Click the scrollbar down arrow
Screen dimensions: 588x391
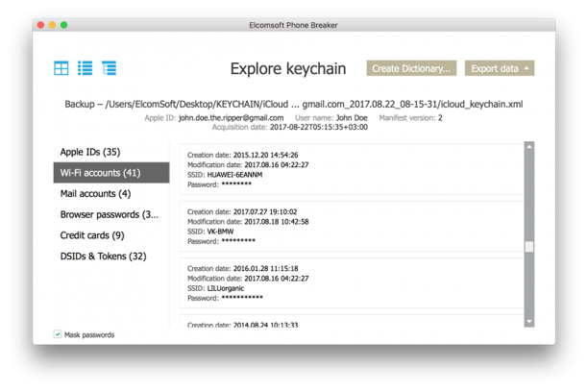[529, 322]
